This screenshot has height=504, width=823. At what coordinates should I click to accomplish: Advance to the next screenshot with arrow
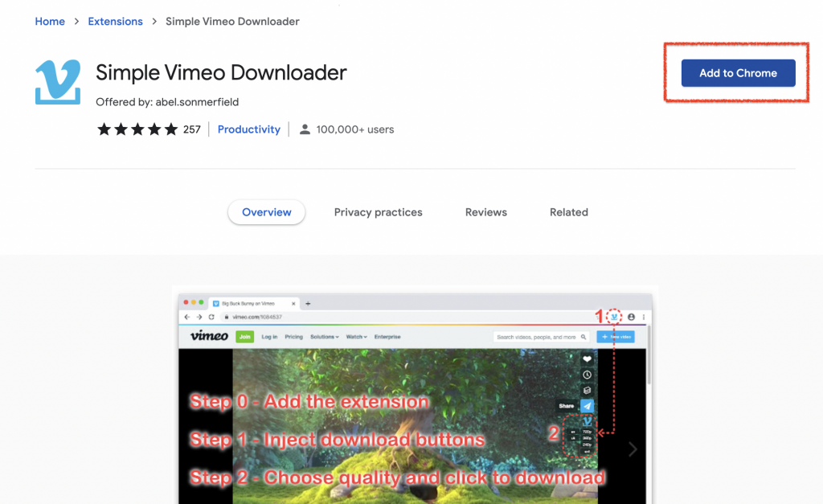click(633, 449)
